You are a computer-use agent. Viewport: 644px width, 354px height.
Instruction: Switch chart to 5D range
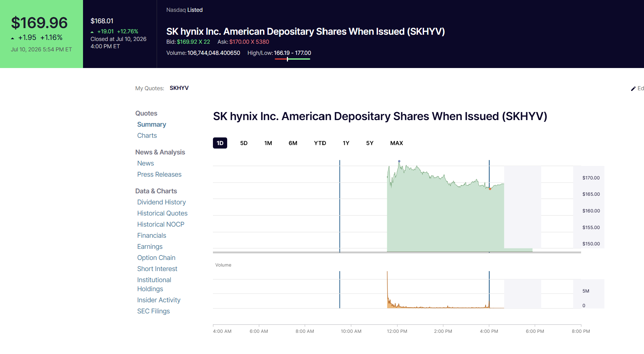[x=244, y=143]
